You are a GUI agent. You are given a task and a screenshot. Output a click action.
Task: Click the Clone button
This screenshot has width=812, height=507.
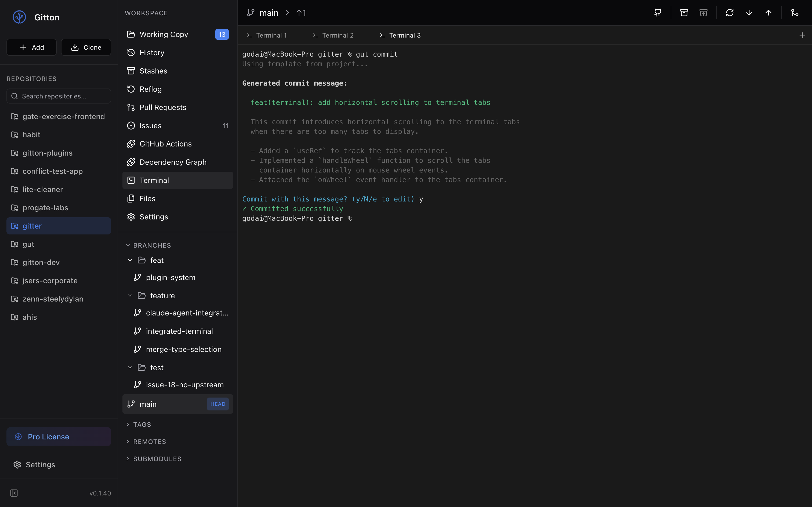86,47
